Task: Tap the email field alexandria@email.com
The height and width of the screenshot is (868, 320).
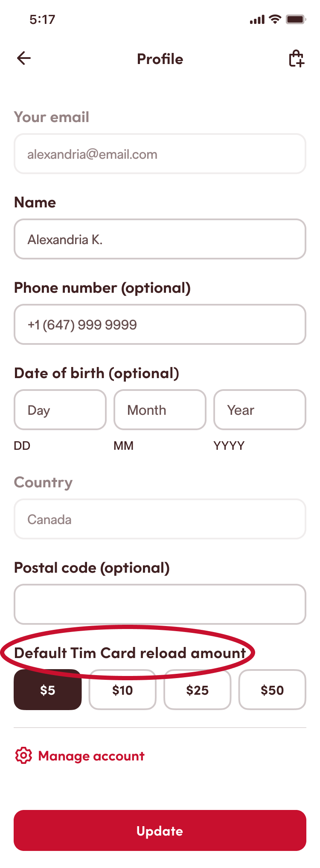Action: pos(160,154)
